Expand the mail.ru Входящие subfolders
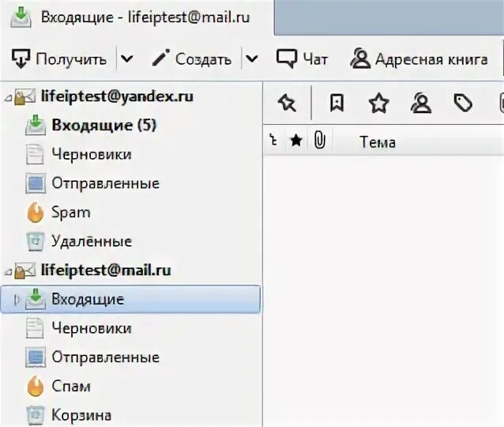Viewport: 504px width, 427px height. [x=18, y=300]
